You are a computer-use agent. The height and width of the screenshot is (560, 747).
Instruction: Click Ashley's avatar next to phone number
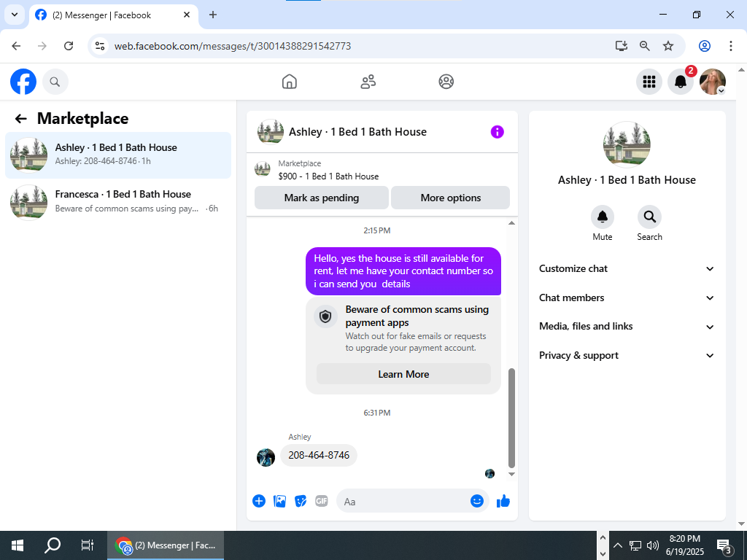pos(266,458)
